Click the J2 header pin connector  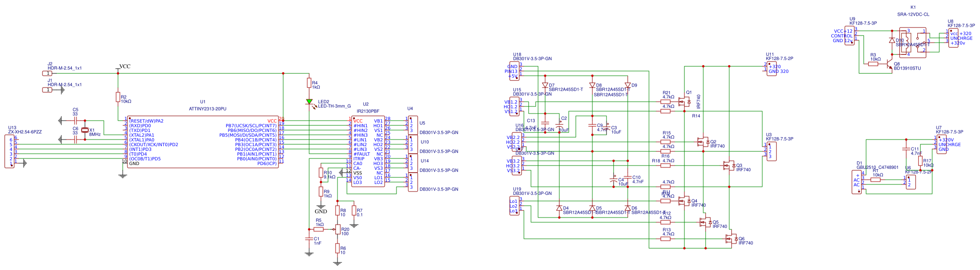click(x=47, y=73)
